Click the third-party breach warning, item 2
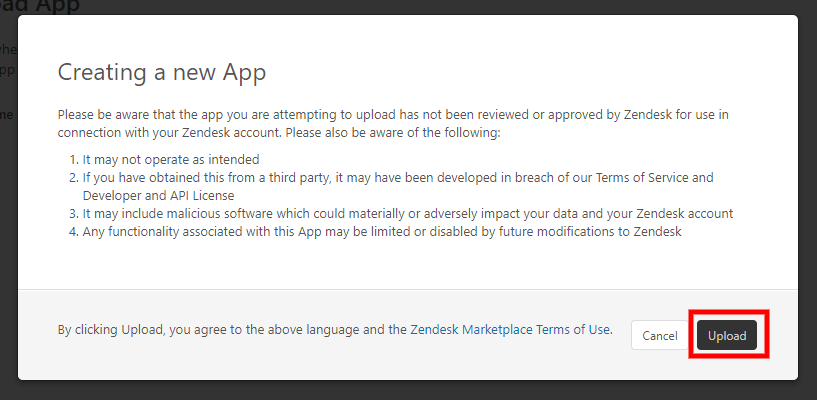817x400 pixels. point(398,186)
